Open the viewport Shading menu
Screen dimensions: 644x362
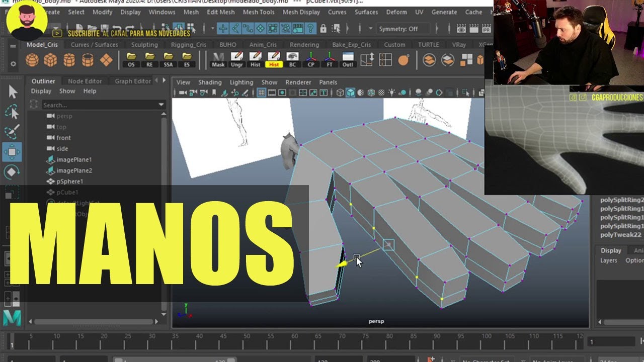tap(210, 82)
